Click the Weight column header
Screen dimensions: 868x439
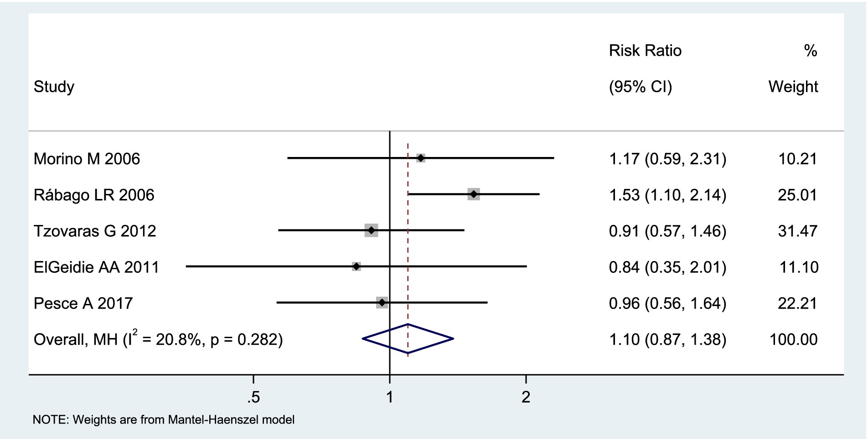point(793,86)
